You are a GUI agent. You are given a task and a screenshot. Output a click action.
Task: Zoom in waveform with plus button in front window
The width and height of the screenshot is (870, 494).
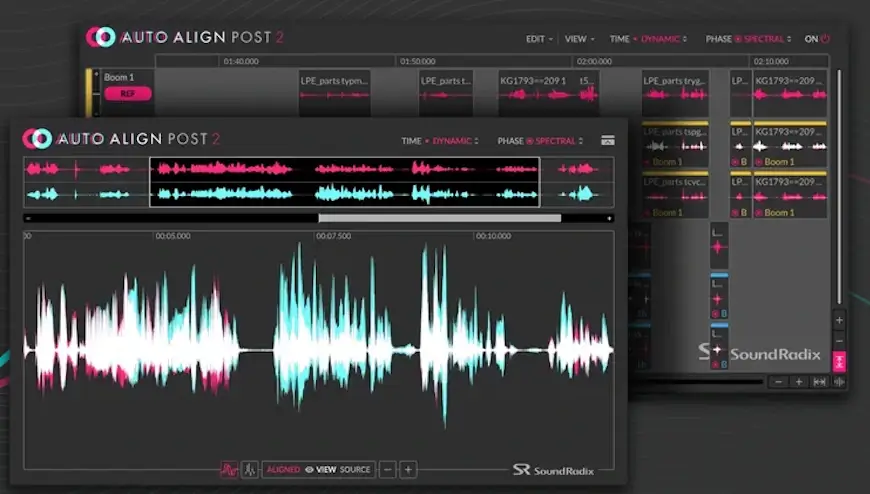pyautogui.click(x=408, y=470)
